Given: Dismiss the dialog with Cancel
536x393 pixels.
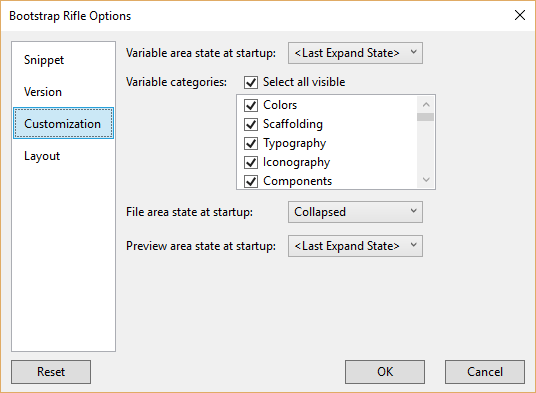Looking at the screenshot, I should [485, 371].
